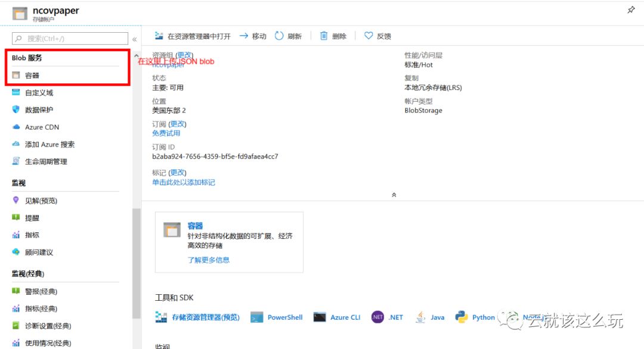
Task: Click the 见解(预览) bulb icon
Action: coord(16,200)
